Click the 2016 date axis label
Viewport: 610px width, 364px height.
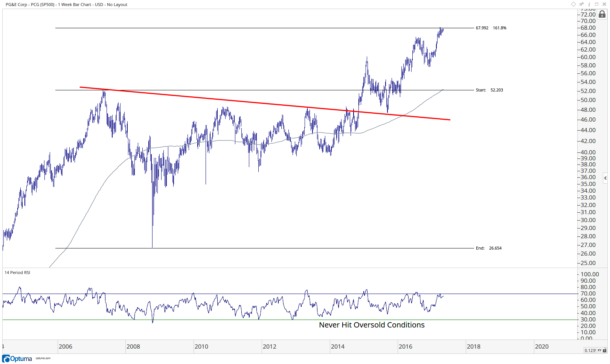pos(406,346)
